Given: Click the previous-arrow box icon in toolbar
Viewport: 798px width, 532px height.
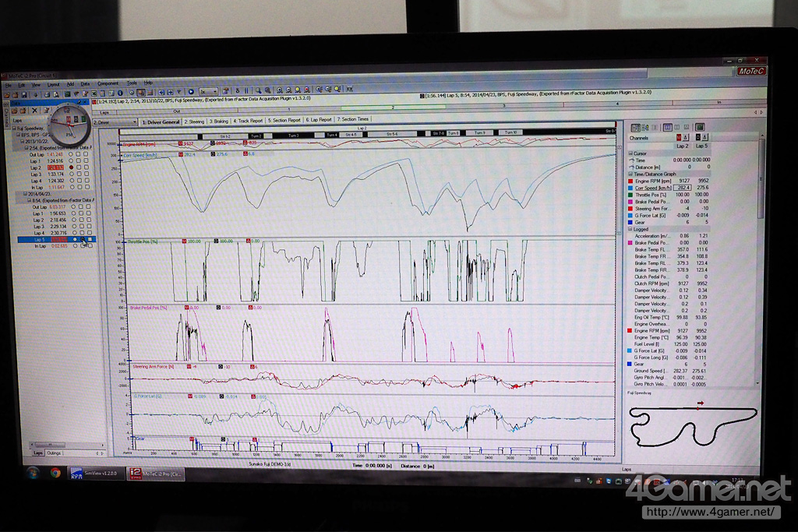Looking at the screenshot, I should (x=161, y=93).
